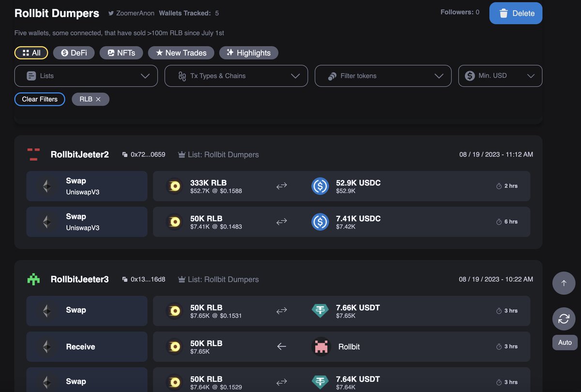Click the RollbitJeeter3 green avatar icon
This screenshot has height=392, width=581.
click(x=33, y=279)
